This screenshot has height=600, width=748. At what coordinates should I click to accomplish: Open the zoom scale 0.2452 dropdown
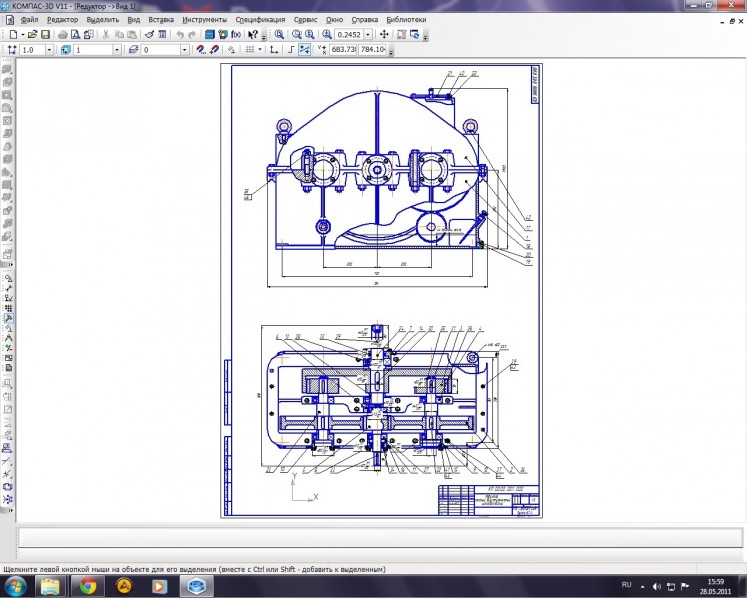368,34
